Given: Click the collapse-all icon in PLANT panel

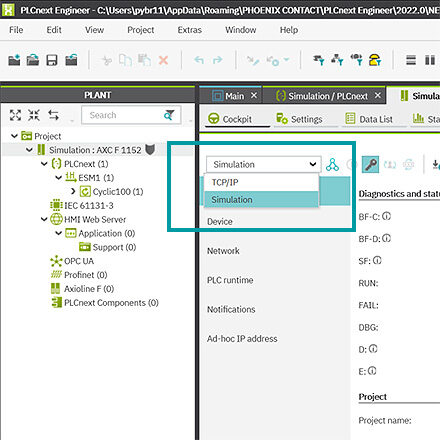Looking at the screenshot, I should pyautogui.click(x=34, y=115).
